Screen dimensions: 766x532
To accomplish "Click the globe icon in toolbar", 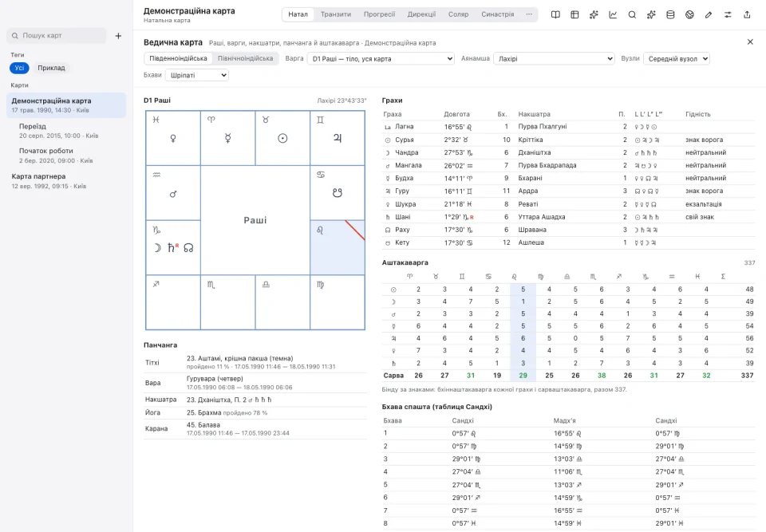I will pos(689,14).
